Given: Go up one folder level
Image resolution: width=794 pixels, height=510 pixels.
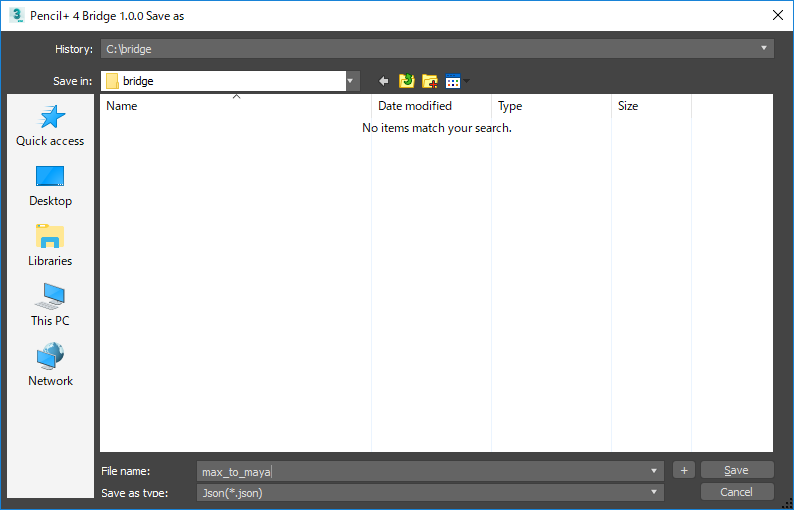Looking at the screenshot, I should (x=406, y=81).
